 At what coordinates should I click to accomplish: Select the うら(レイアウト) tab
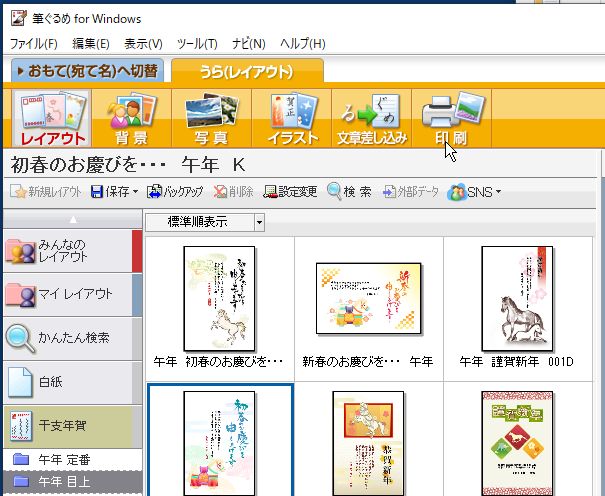(x=247, y=71)
